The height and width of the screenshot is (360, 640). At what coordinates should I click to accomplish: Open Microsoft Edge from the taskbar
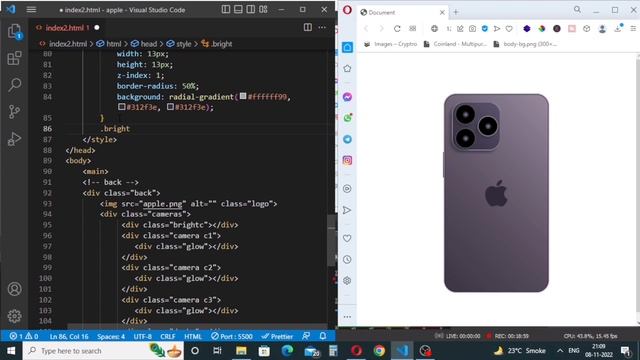[x=287, y=351]
